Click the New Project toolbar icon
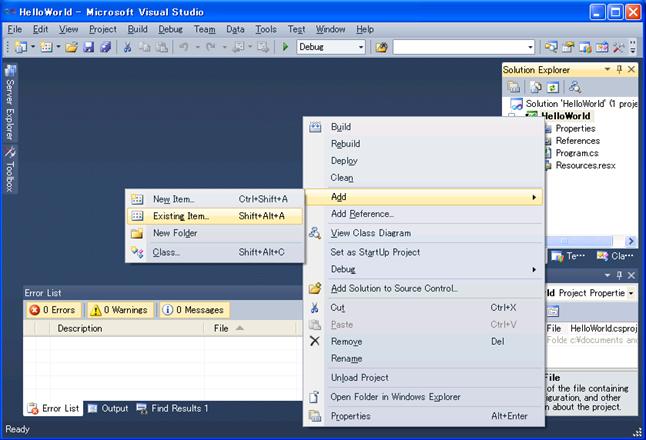The height and width of the screenshot is (440, 646). click(x=21, y=47)
